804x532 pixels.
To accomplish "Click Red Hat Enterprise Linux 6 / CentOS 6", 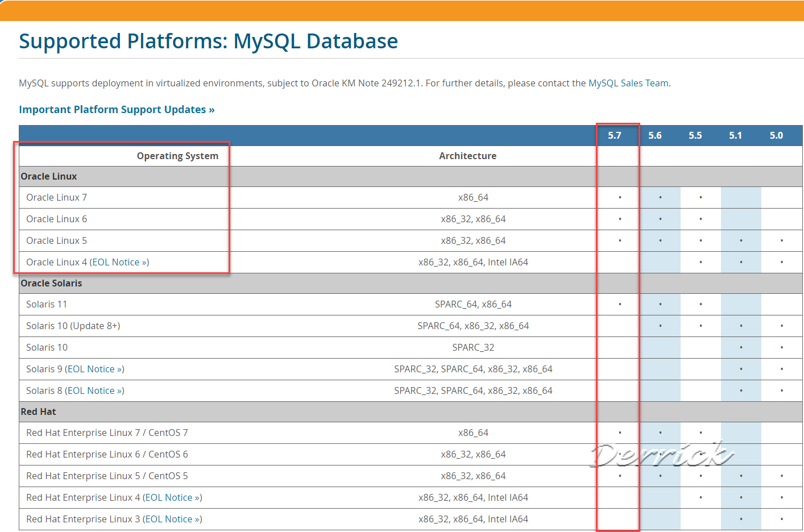I will 107,454.
